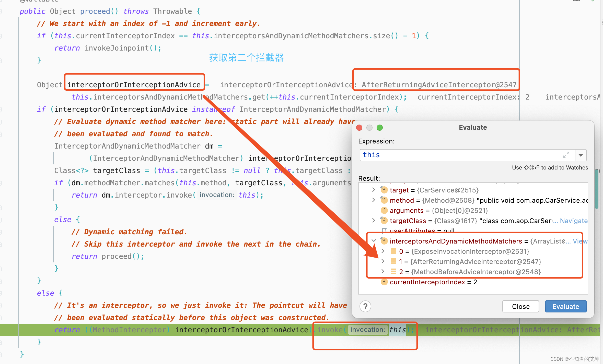The height and width of the screenshot is (364, 603).
Task: Expand element 0 ExposeInvocationInterceptor
Action: click(383, 251)
